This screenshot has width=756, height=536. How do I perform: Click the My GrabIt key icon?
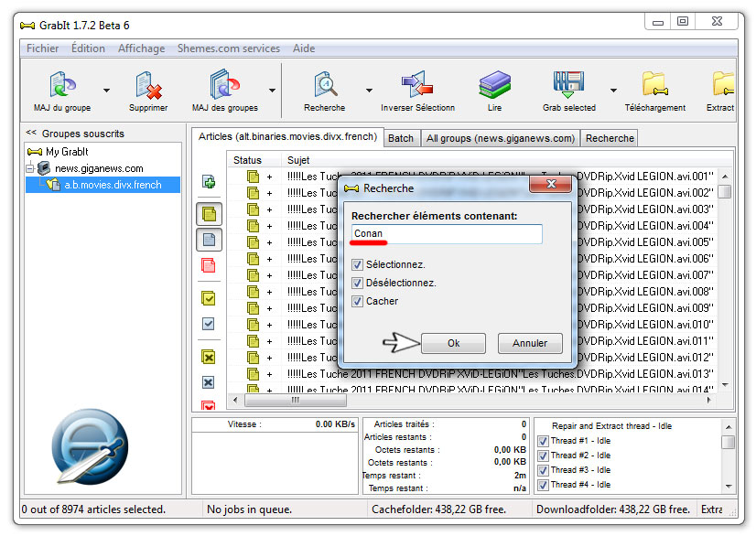[35, 152]
